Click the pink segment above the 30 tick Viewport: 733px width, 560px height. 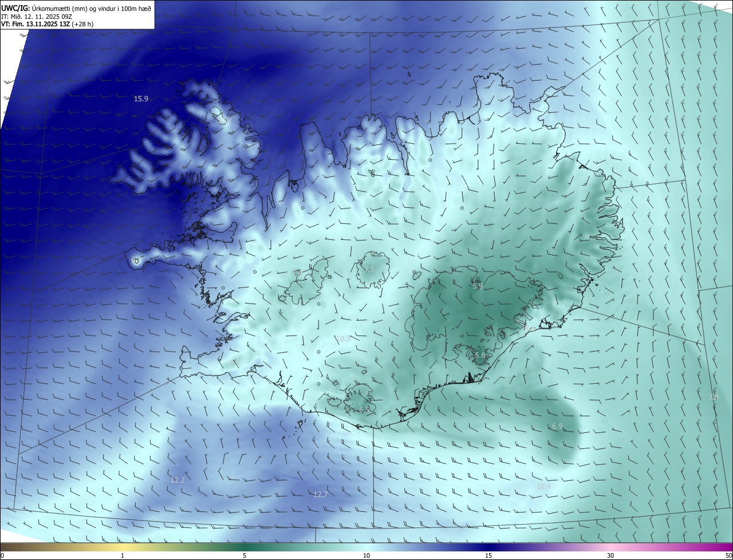click(x=610, y=547)
